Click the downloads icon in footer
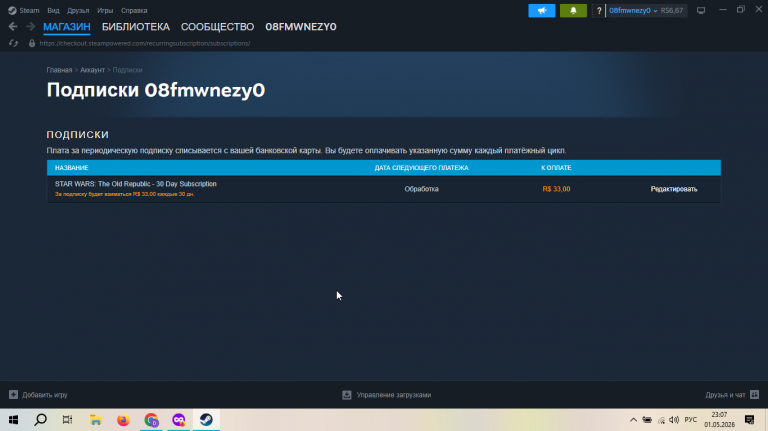 tap(347, 395)
